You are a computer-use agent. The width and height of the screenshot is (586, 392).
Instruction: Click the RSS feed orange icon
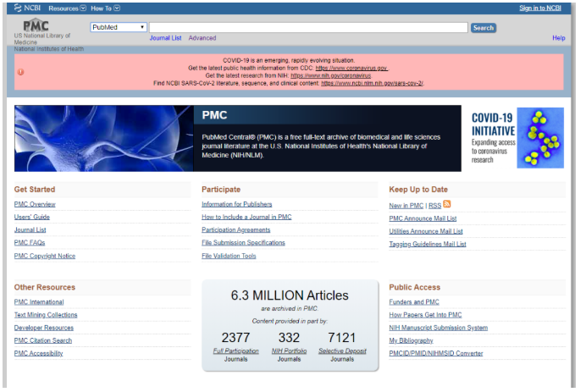coord(447,204)
